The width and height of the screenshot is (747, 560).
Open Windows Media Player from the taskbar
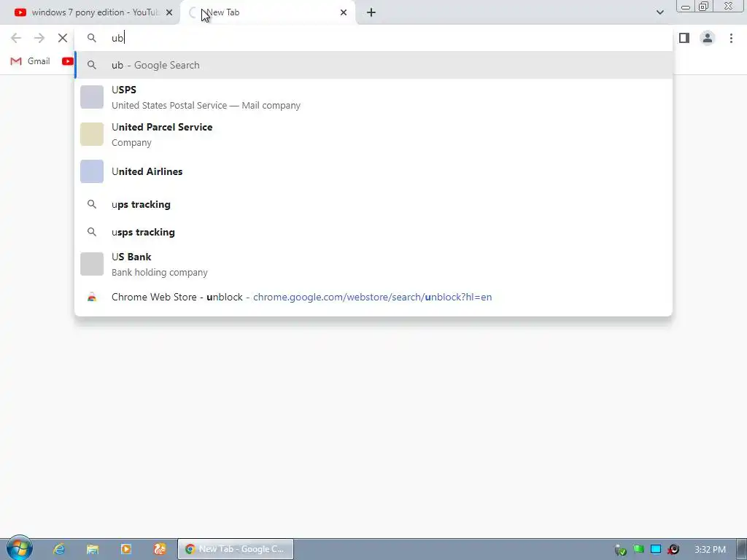(126, 549)
